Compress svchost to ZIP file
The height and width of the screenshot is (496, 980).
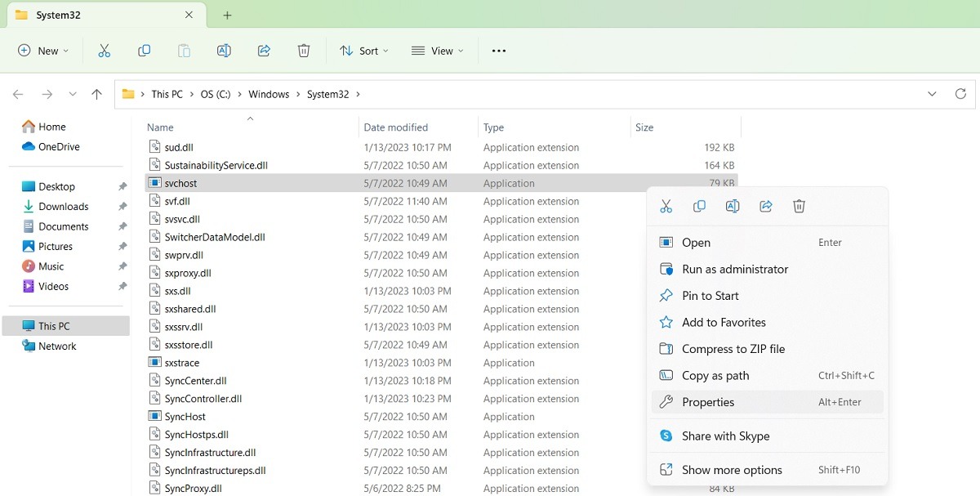coord(732,349)
